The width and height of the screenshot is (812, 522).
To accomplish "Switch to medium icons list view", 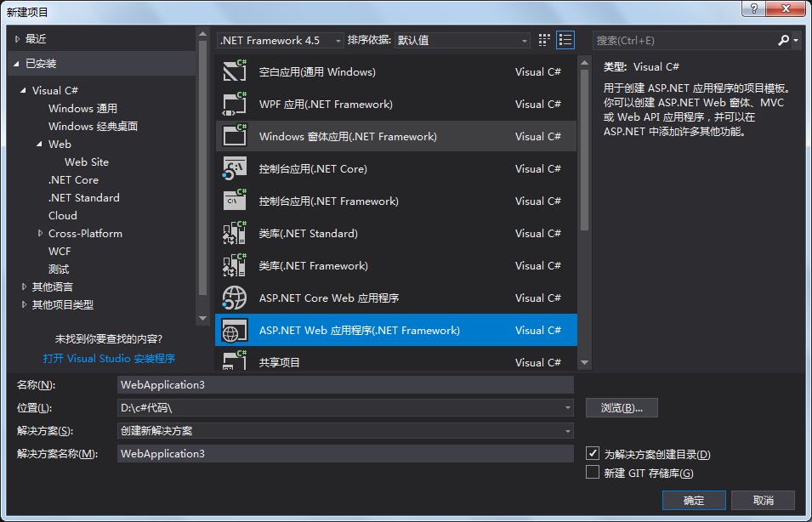I will (x=565, y=40).
